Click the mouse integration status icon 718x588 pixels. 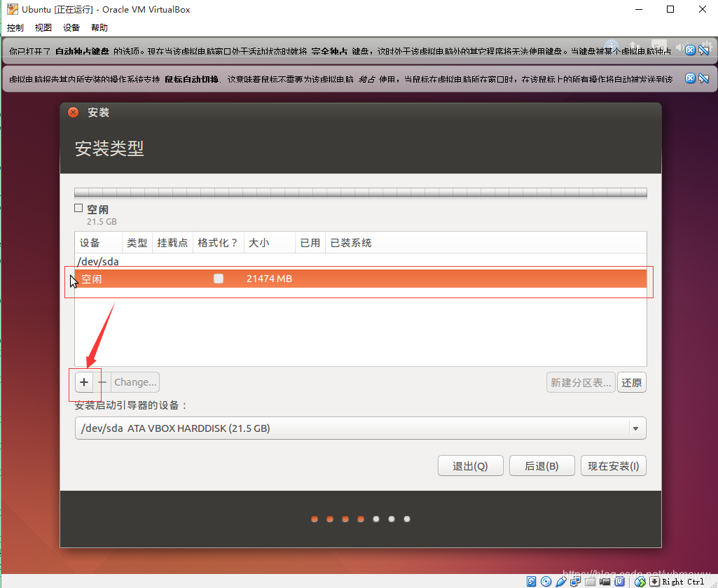[640, 581]
